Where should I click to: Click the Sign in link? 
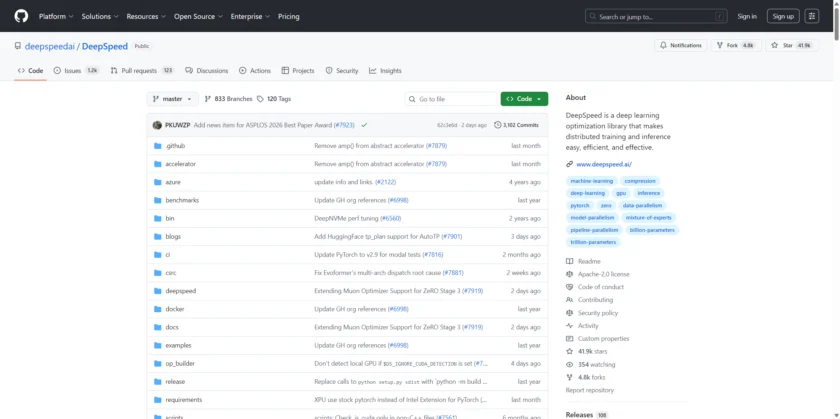747,17
